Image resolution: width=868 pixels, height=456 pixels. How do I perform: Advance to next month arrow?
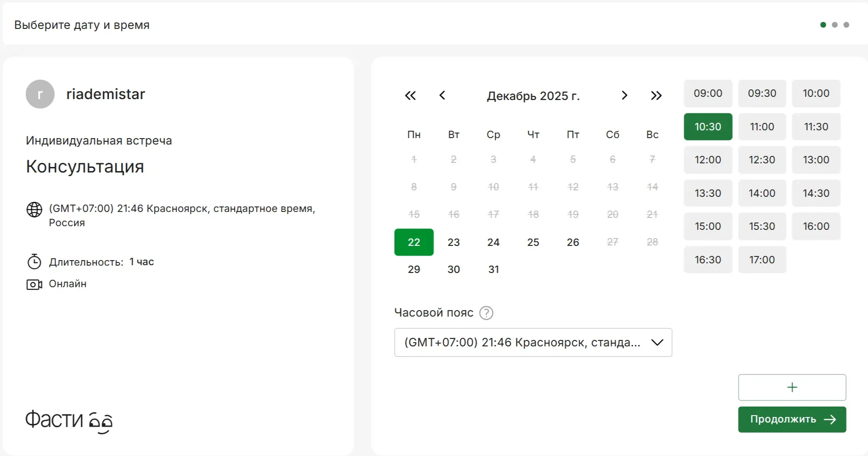[624, 95]
